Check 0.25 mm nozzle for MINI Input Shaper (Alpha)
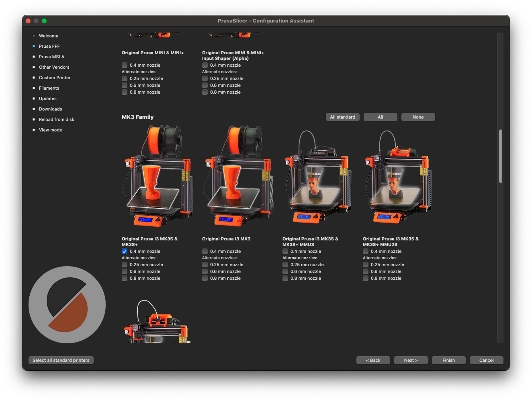Screen dimensions: 532x400 (205, 78)
